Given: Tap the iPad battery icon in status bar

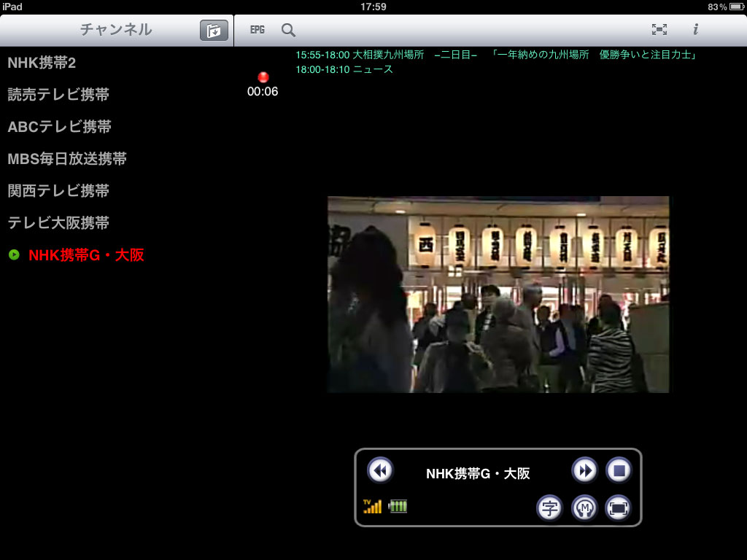Looking at the screenshot, I should click(x=737, y=7).
